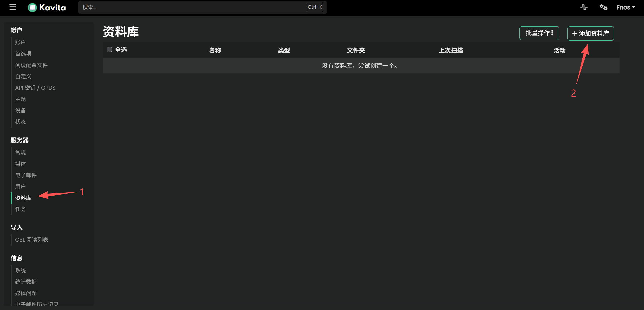
Task: Toggle the hamburger side navigation icon
Action: [13, 7]
